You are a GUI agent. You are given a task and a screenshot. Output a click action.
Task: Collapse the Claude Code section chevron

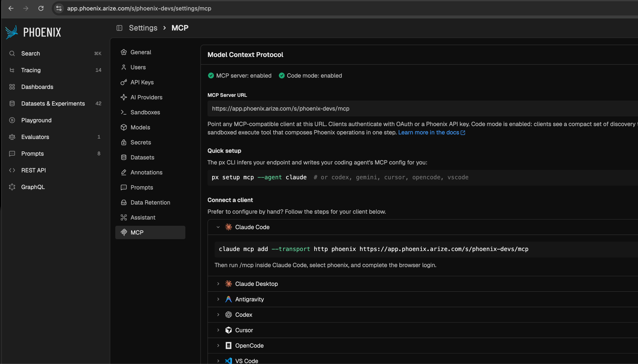coord(218,227)
